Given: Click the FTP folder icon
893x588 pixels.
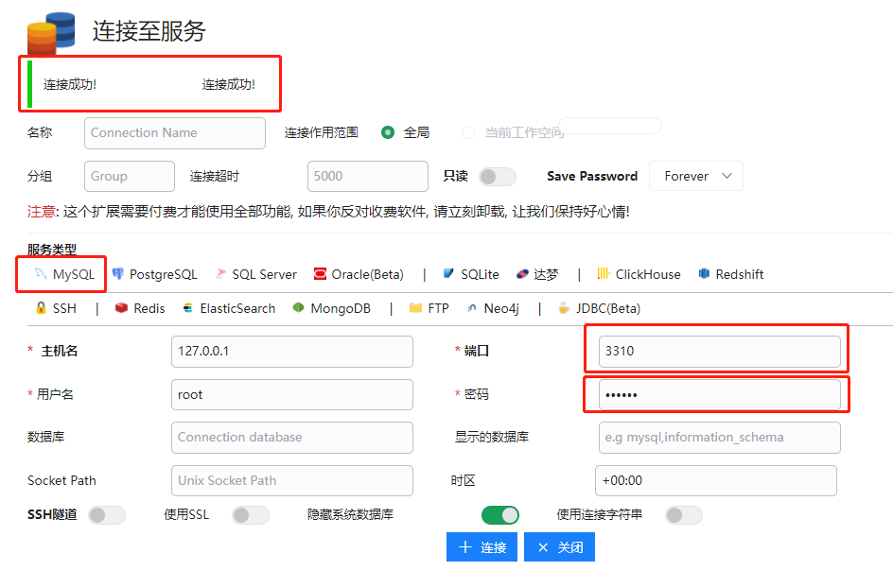Looking at the screenshot, I should (415, 308).
